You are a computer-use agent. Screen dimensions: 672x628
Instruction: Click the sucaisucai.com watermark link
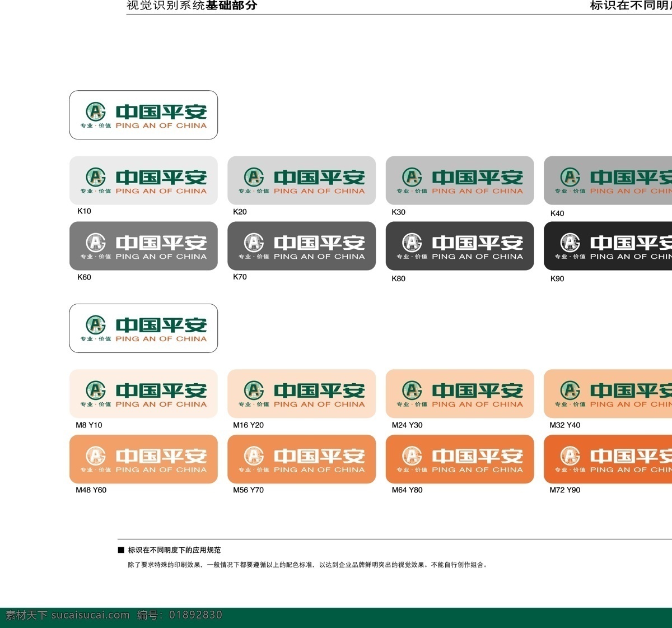[90, 615]
